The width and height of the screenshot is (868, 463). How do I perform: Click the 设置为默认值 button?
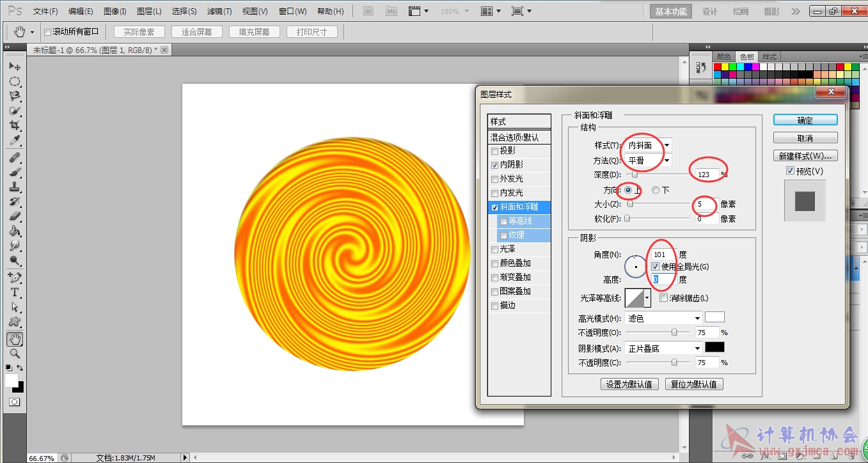[x=629, y=384]
